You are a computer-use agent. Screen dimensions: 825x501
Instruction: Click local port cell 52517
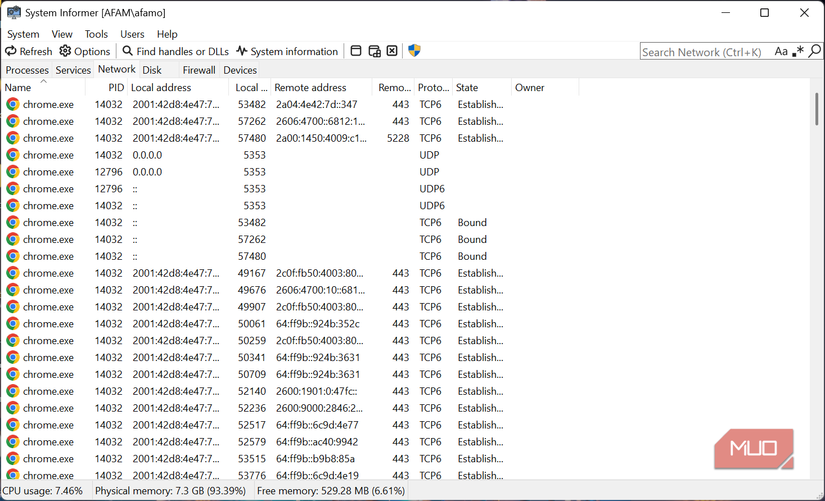click(x=252, y=425)
